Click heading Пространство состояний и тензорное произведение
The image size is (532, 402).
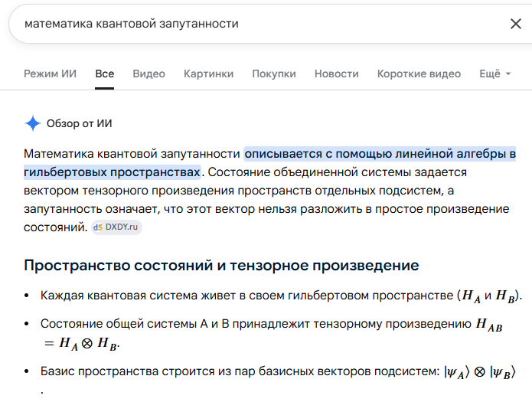point(221,265)
